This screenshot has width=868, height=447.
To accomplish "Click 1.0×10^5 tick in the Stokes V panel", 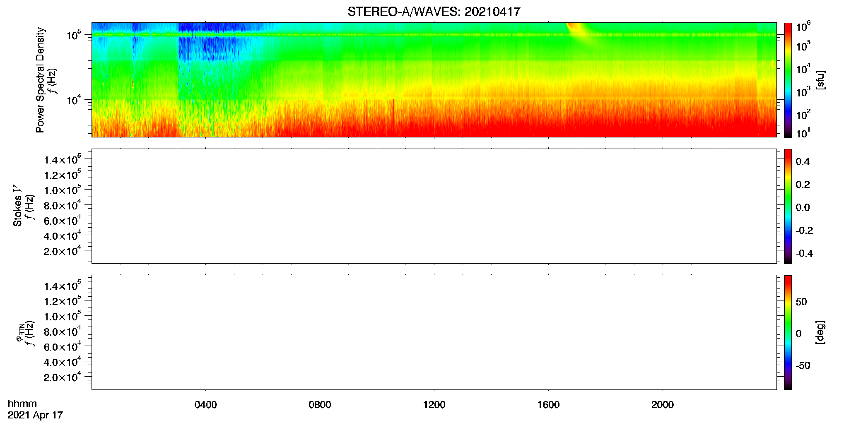I will click(63, 190).
